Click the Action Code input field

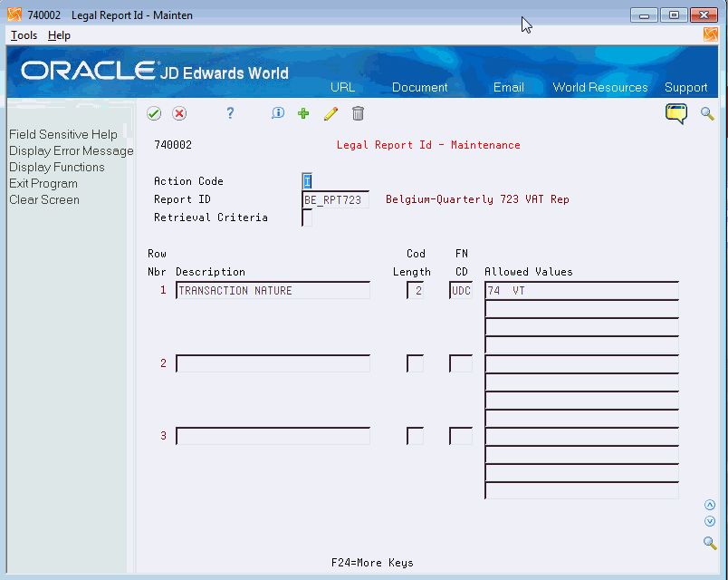pyautogui.click(x=307, y=180)
